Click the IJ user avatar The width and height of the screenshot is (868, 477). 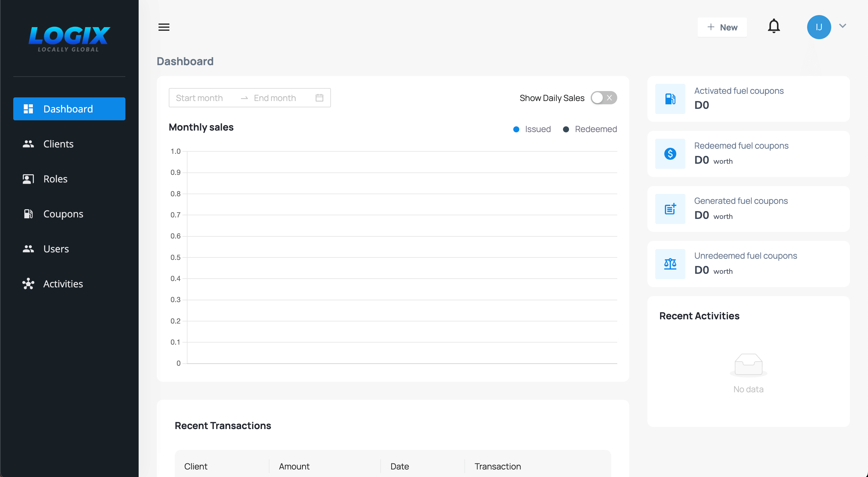pos(819,27)
